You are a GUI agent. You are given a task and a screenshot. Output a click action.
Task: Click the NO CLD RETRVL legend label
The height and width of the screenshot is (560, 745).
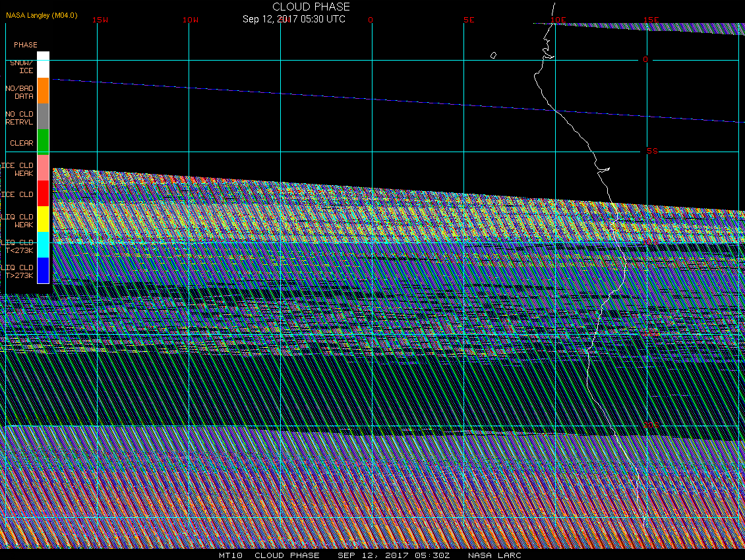click(x=20, y=118)
